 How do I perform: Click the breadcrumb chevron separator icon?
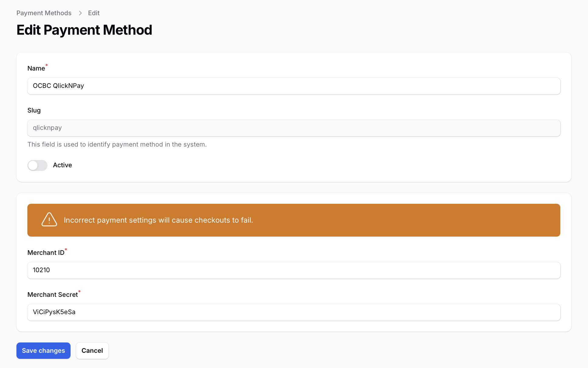(80, 13)
